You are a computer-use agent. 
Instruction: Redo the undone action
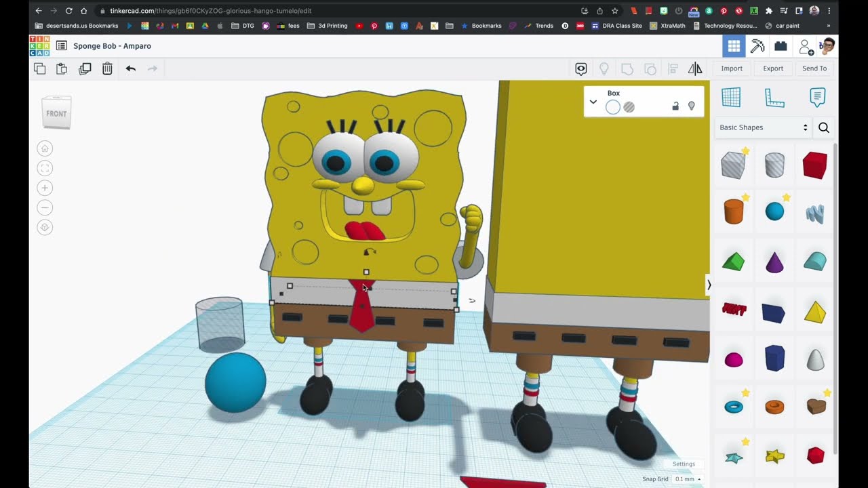[x=153, y=68]
